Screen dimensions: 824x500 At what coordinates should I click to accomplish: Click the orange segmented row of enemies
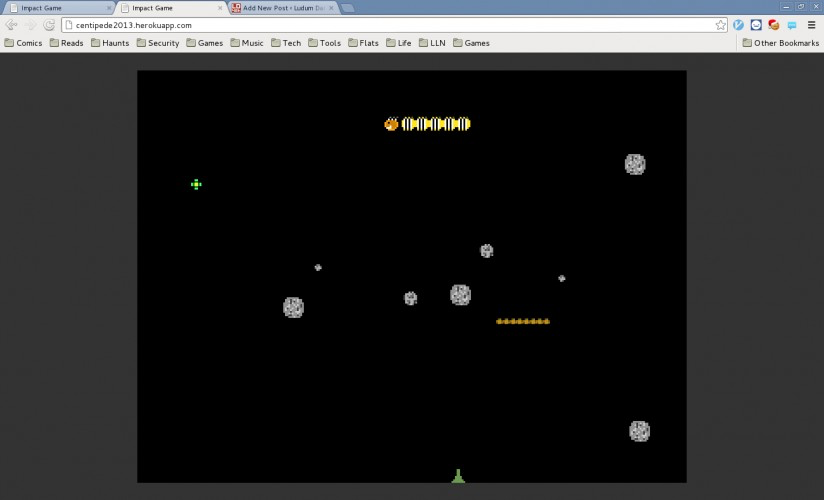coord(523,321)
